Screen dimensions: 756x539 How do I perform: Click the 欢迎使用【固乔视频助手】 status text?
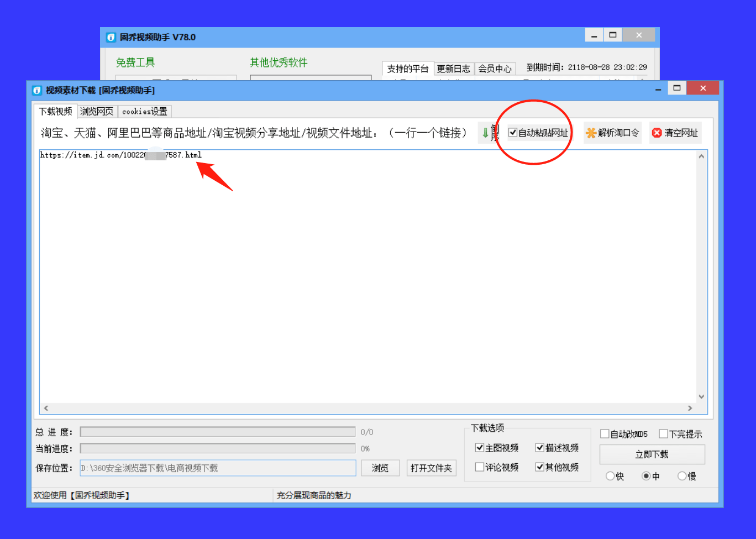(x=81, y=495)
